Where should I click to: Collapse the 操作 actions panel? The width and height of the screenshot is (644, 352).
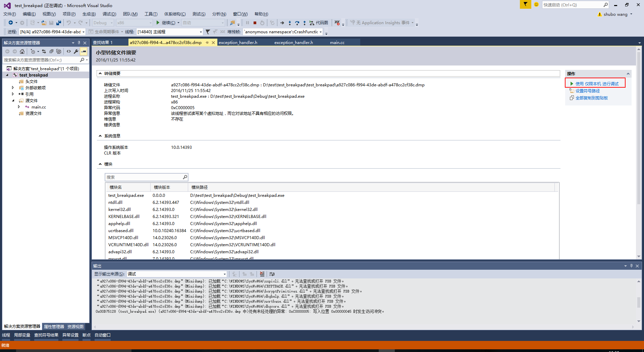pos(628,74)
